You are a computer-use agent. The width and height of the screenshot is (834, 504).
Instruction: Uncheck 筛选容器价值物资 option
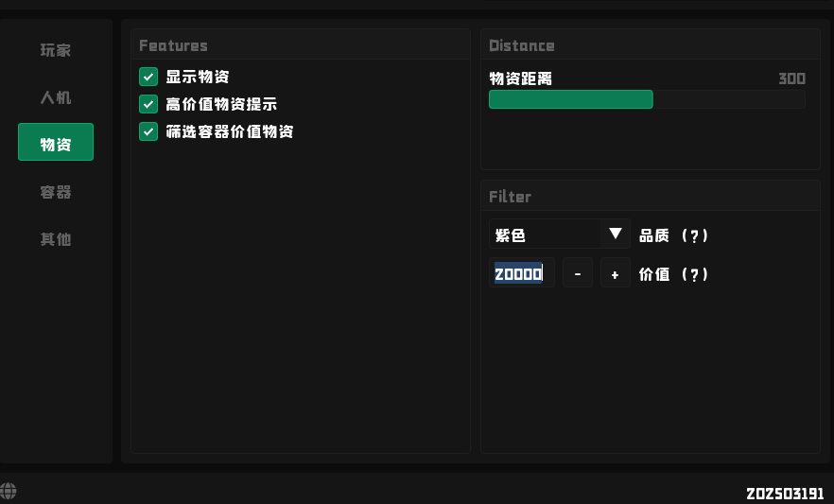click(x=148, y=131)
